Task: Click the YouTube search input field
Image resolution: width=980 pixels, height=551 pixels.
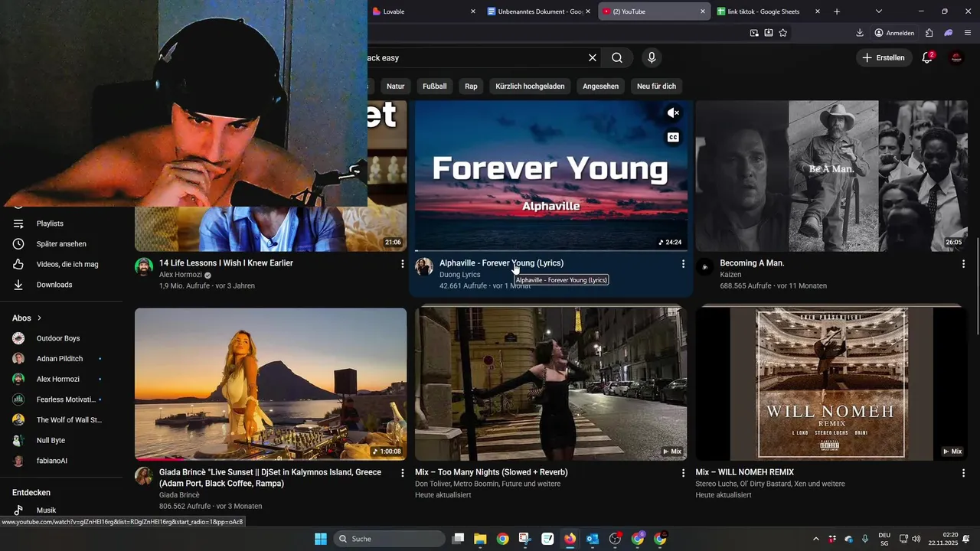Action: point(475,57)
